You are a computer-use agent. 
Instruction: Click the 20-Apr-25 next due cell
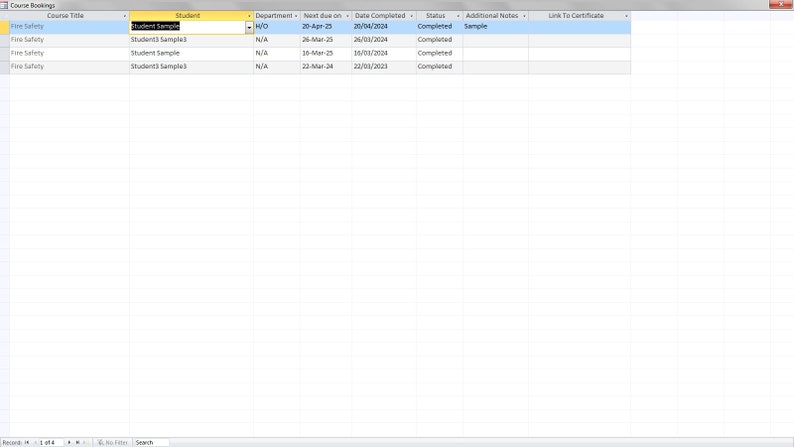326,27
